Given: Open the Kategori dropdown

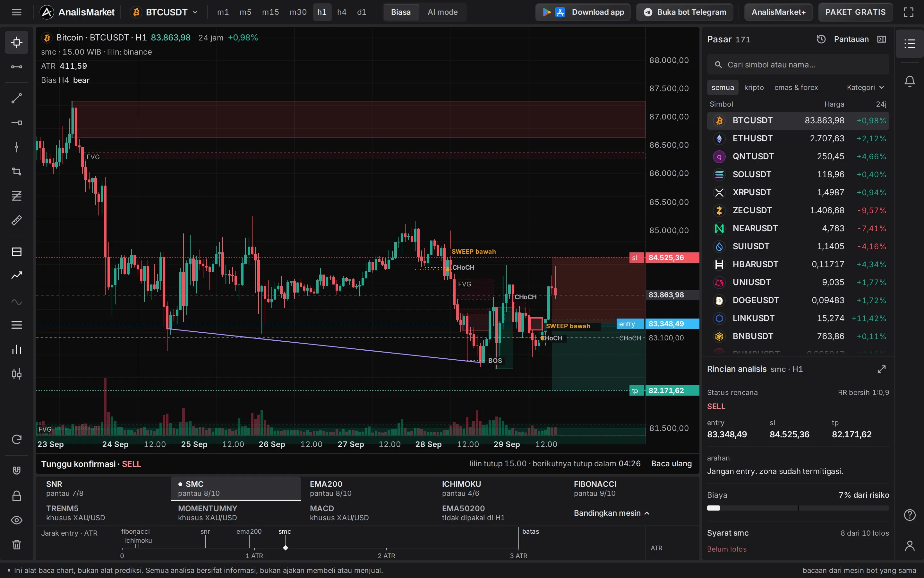Looking at the screenshot, I should [866, 88].
